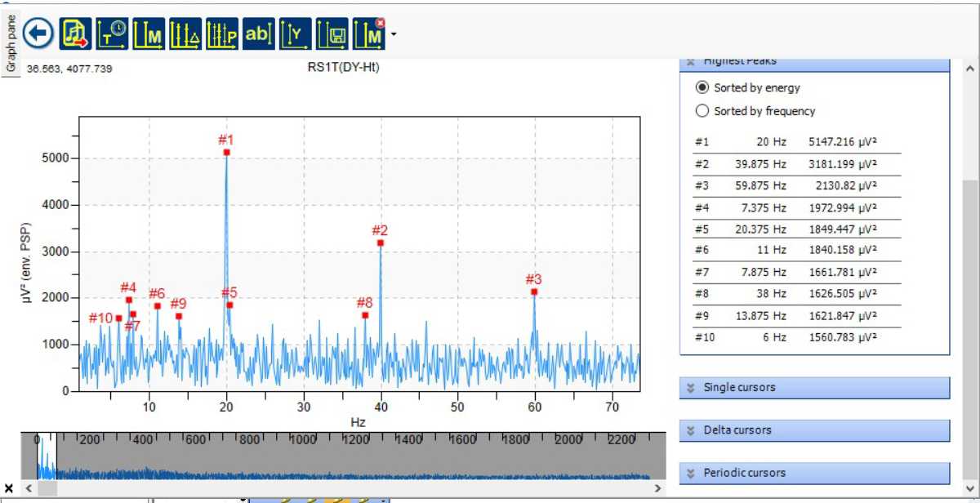This screenshot has height=503, width=980.
Task: Click the #3 peak marker near 60 Hz
Action: (x=534, y=292)
